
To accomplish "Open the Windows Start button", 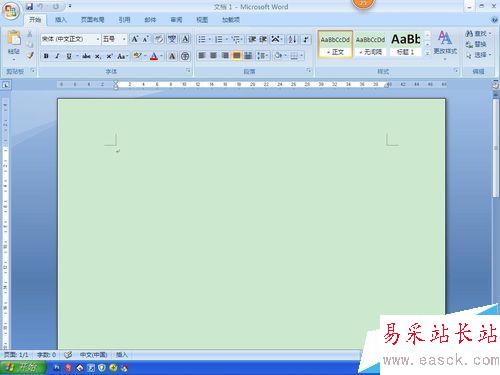I will coord(23,367).
